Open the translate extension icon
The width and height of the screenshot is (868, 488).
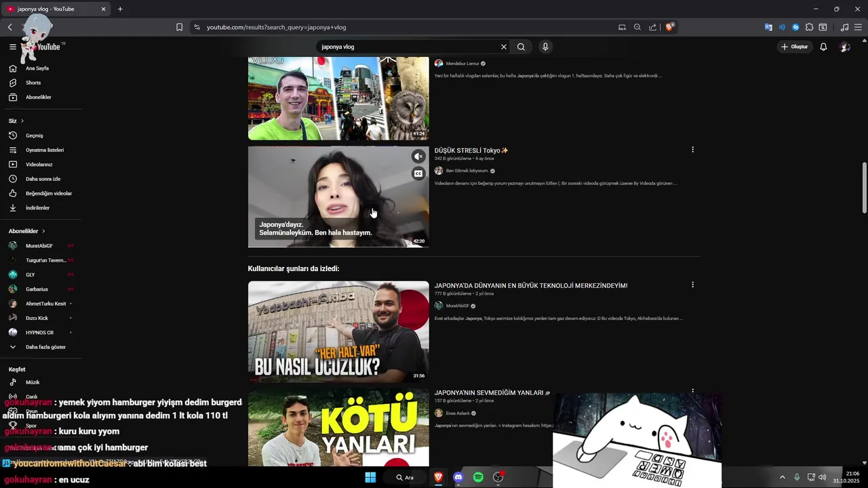[x=768, y=27]
